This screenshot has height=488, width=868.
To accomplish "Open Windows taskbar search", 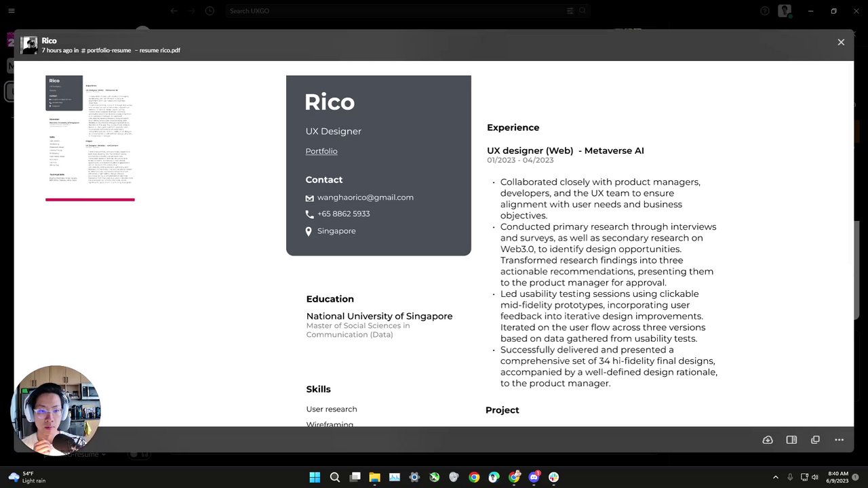I will coord(334,477).
